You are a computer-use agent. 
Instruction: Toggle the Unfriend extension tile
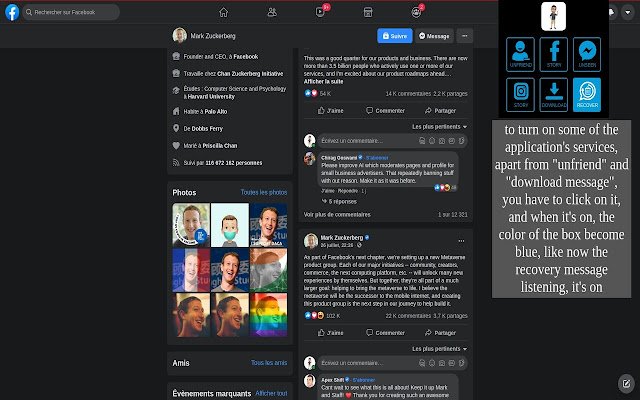click(x=520, y=54)
